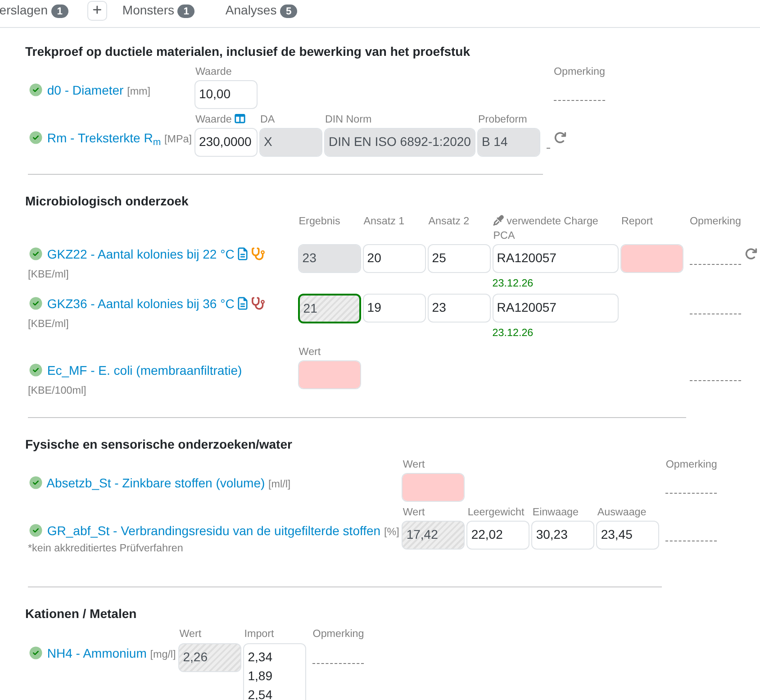Click GKZ22 Ansatz 1 field with 20
The height and width of the screenshot is (700, 760).
click(394, 259)
